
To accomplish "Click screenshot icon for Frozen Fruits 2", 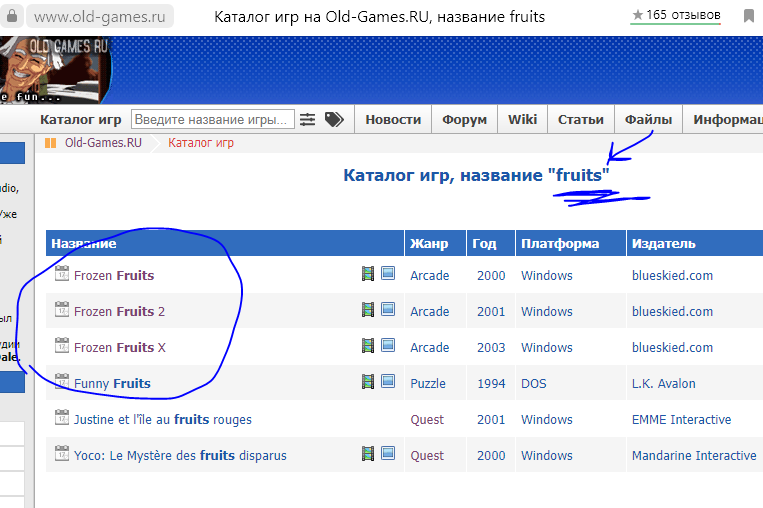I will (x=388, y=309).
